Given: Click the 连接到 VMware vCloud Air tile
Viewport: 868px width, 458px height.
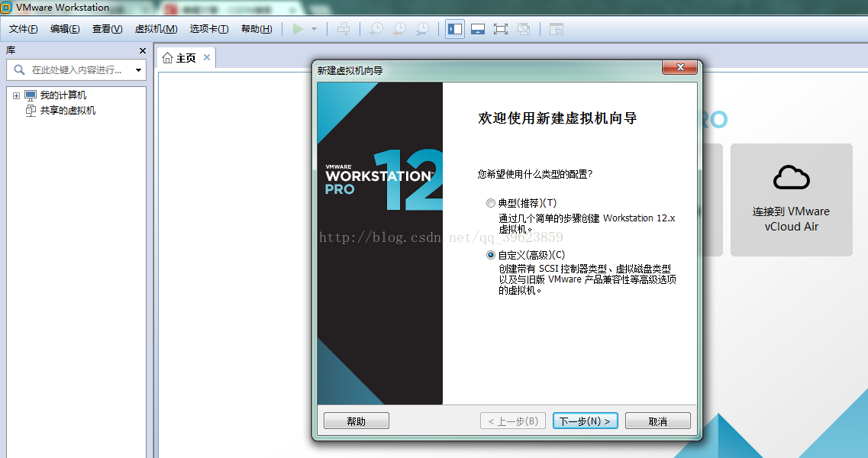Looking at the screenshot, I should click(x=791, y=200).
